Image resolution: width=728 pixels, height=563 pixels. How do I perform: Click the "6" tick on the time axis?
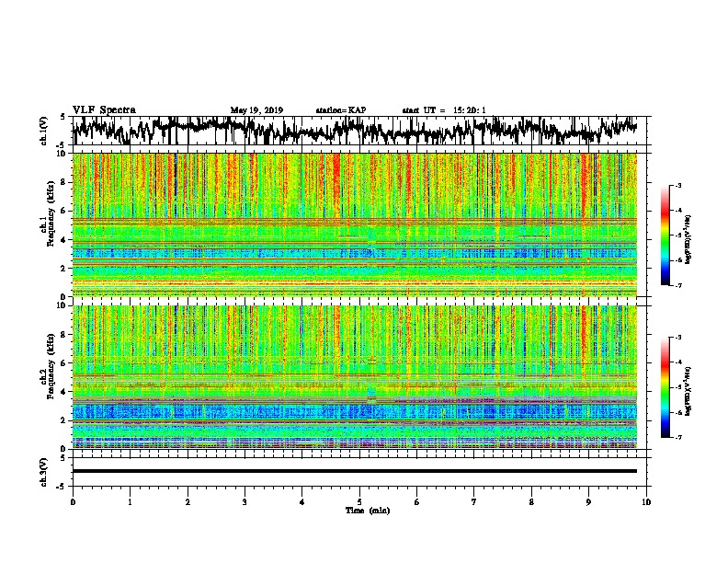pos(417,501)
